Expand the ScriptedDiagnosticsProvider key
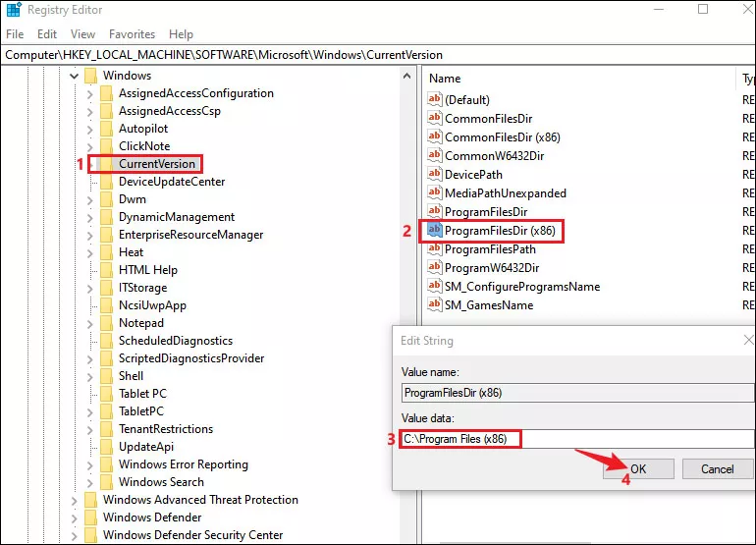This screenshot has height=545, width=756. click(x=89, y=358)
